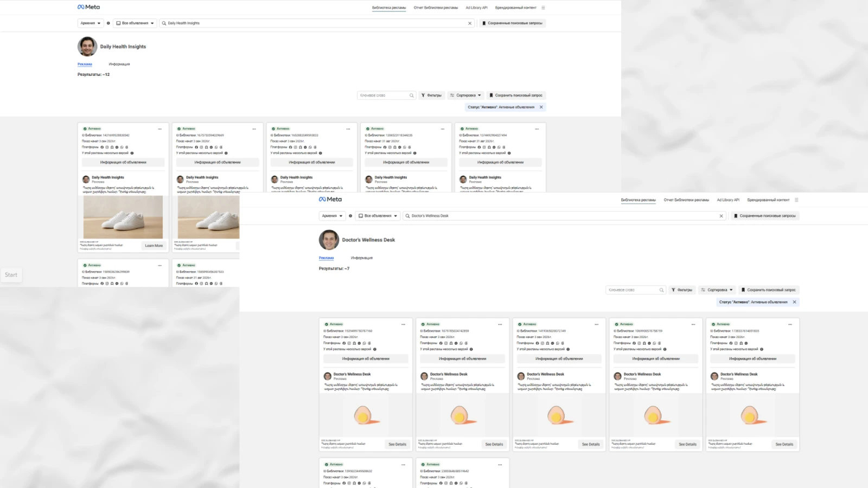Open the three-dot menu on ad 1419365020072749
Screen dimensions: 868x488
(x=597, y=324)
